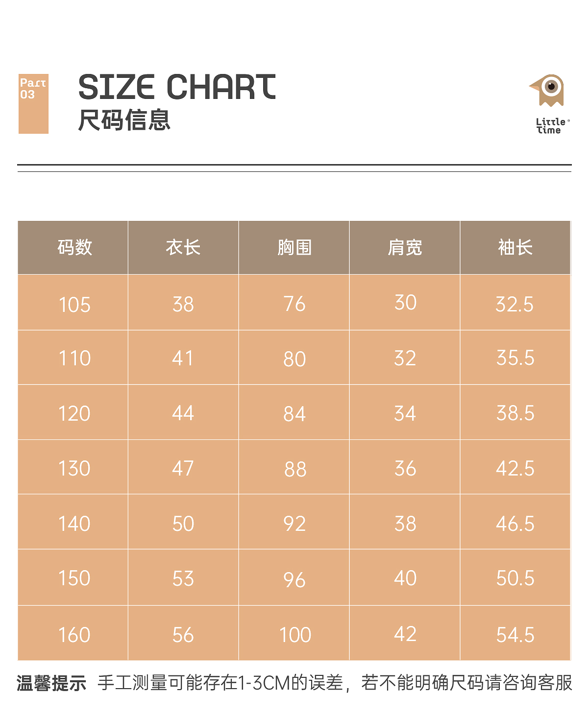Click the orange Part 03 badge

(33, 104)
